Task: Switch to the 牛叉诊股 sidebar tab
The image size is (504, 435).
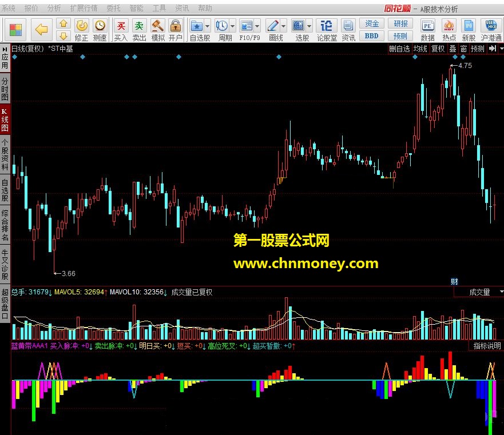Action: 5,264
